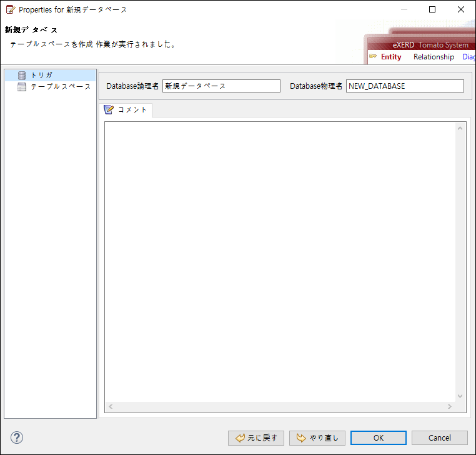
Task: Edit the Database論理名 input field
Action: coord(221,86)
